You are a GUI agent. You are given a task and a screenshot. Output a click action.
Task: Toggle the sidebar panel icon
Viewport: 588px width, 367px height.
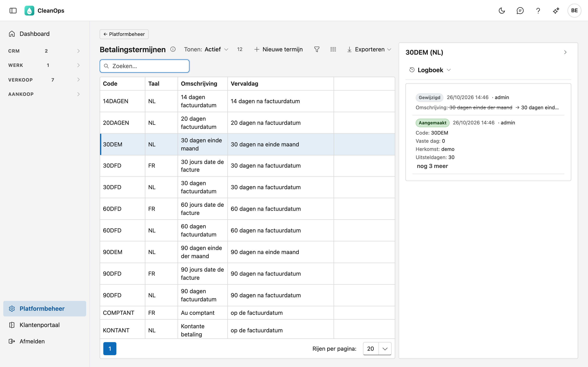[13, 10]
